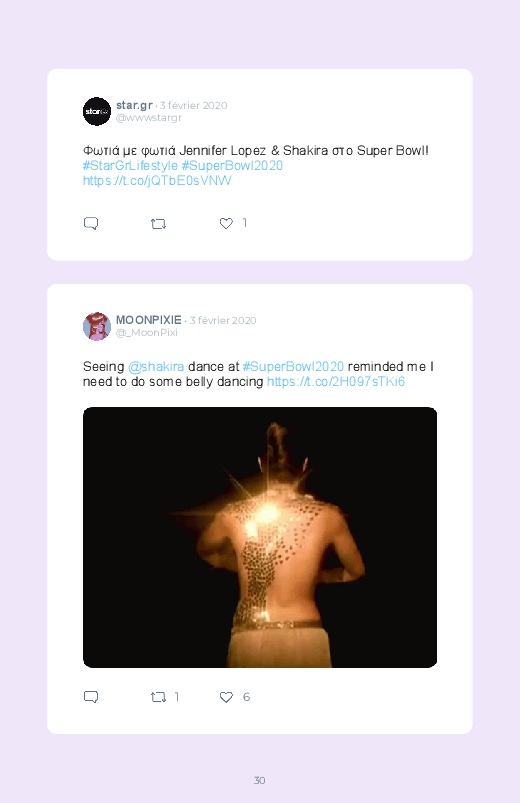520x803 pixels.
Task: Click the 3 février 2020 date on MOONPIXIE tweet
Action: (x=223, y=321)
